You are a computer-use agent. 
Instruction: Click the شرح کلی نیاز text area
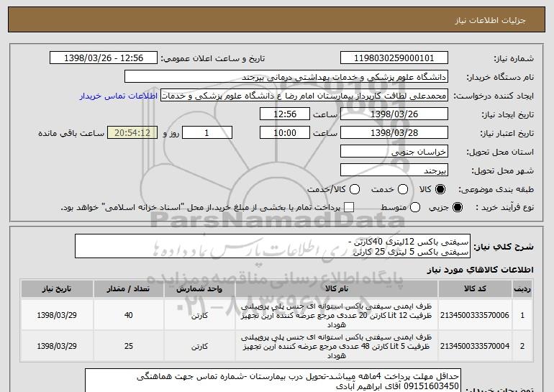coord(273,246)
